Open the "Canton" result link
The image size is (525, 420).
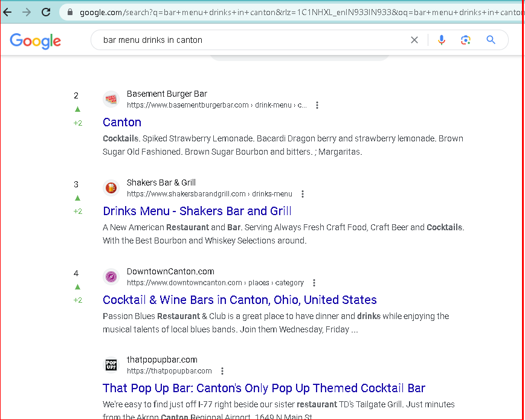point(122,122)
